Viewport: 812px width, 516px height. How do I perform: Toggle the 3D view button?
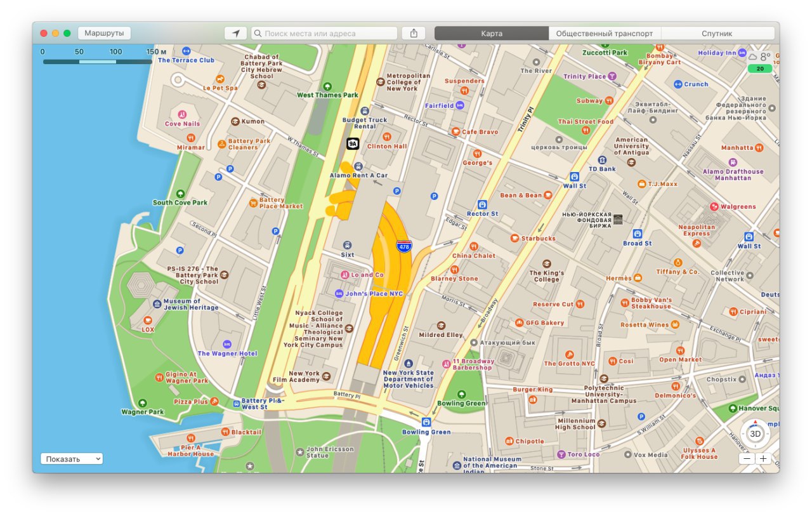pos(755,434)
